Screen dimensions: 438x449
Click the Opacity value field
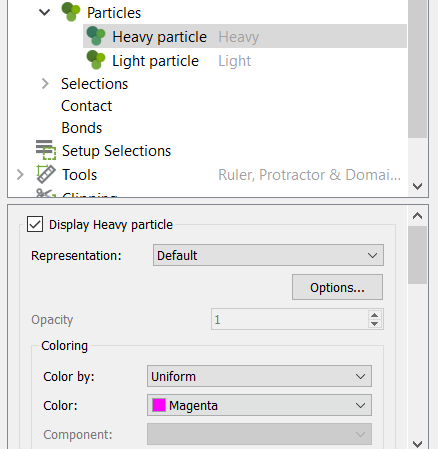click(290, 320)
